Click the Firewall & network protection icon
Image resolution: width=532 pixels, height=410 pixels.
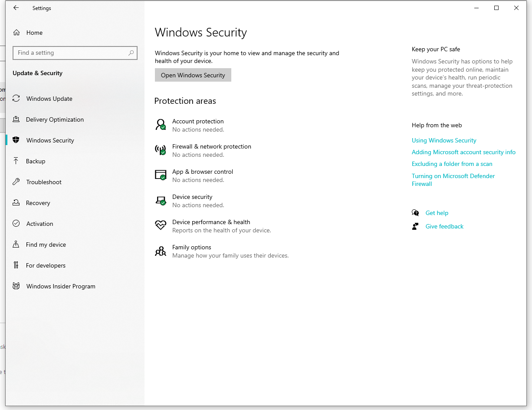[x=161, y=150]
